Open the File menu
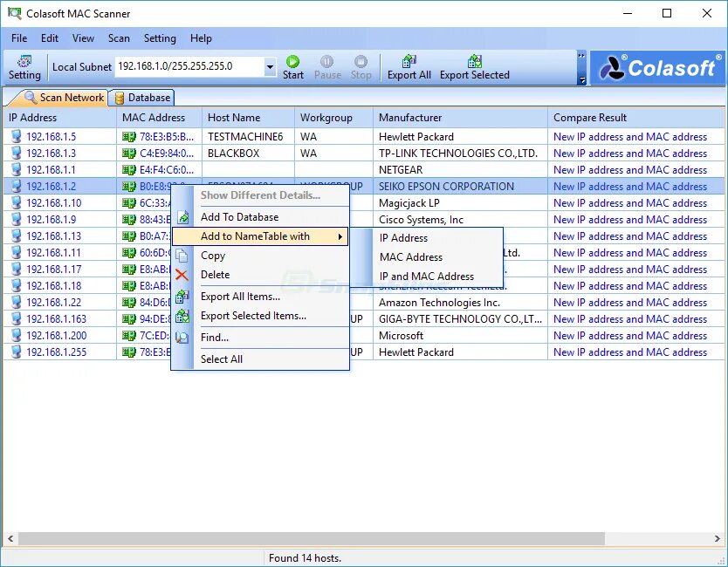 [19, 38]
